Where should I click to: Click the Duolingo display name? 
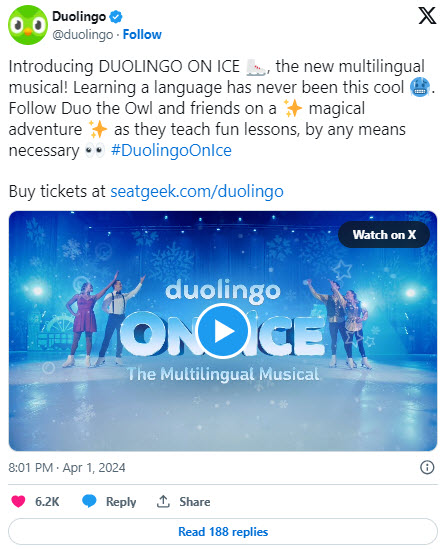79,16
